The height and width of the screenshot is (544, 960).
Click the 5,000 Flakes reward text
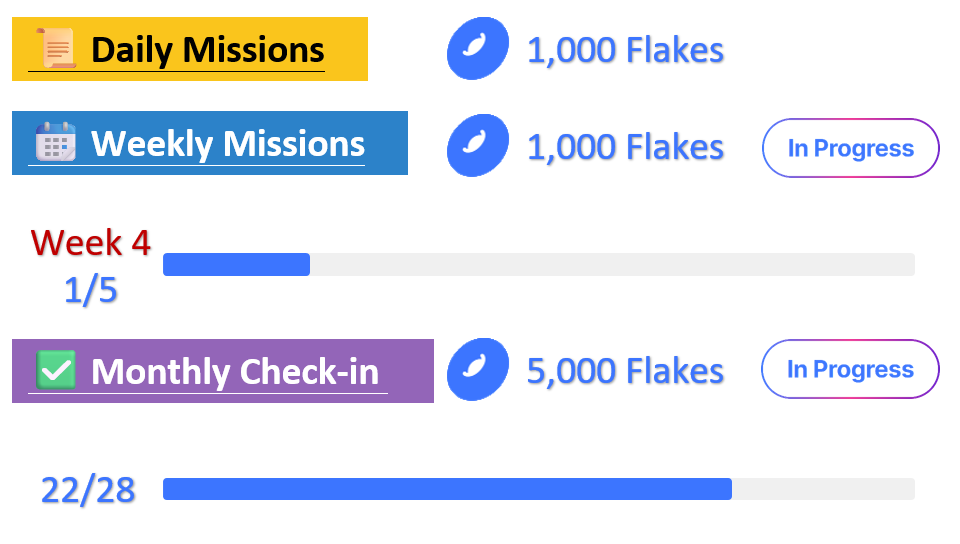pos(625,371)
